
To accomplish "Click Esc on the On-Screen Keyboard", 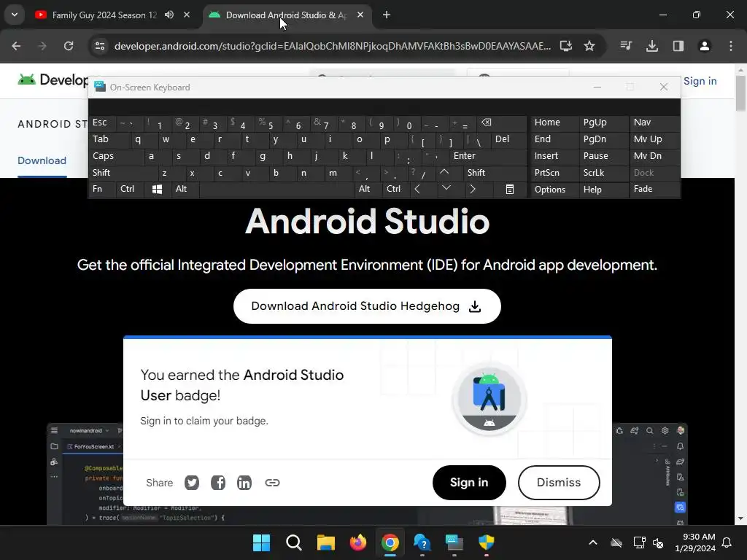I will (x=101, y=122).
